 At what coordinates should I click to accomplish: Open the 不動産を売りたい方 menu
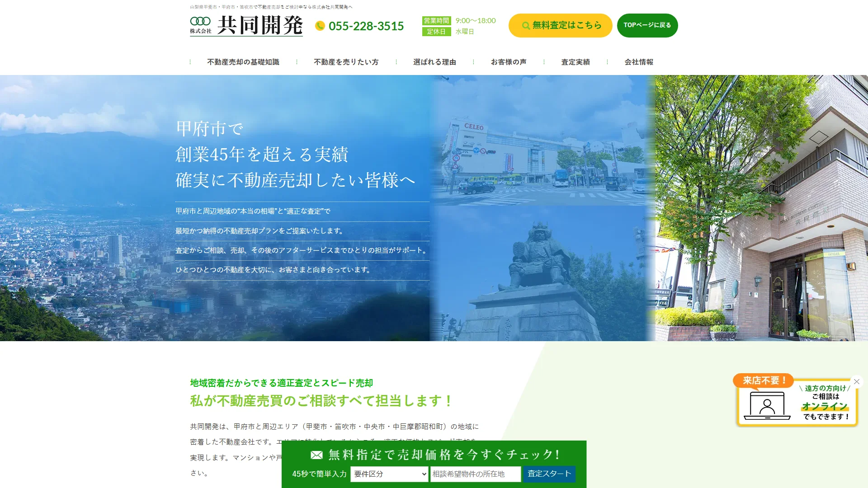point(346,62)
